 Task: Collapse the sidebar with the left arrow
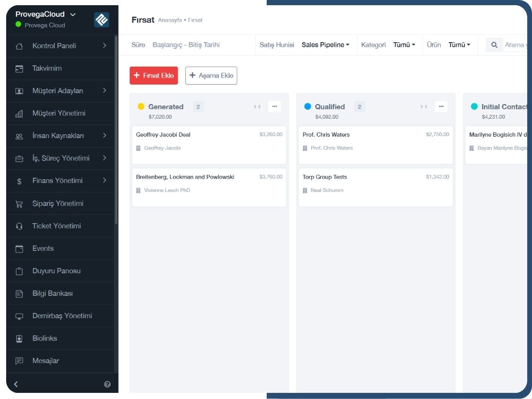pos(16,384)
